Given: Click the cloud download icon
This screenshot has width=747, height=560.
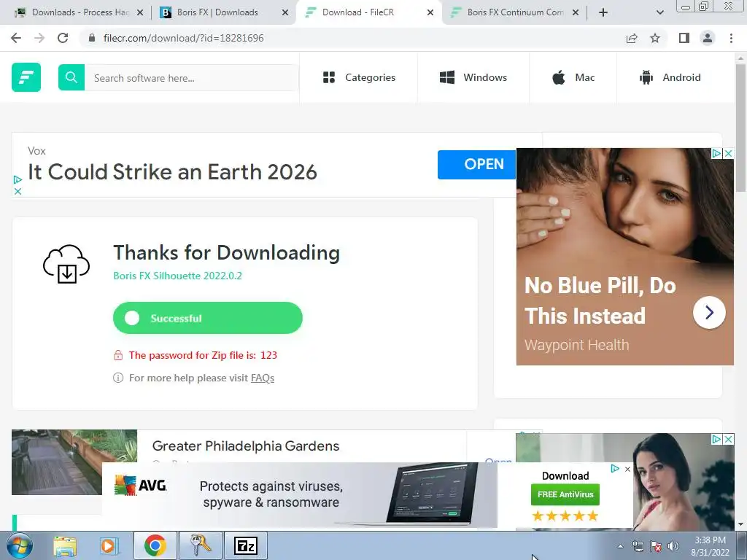Looking at the screenshot, I should 66,264.
